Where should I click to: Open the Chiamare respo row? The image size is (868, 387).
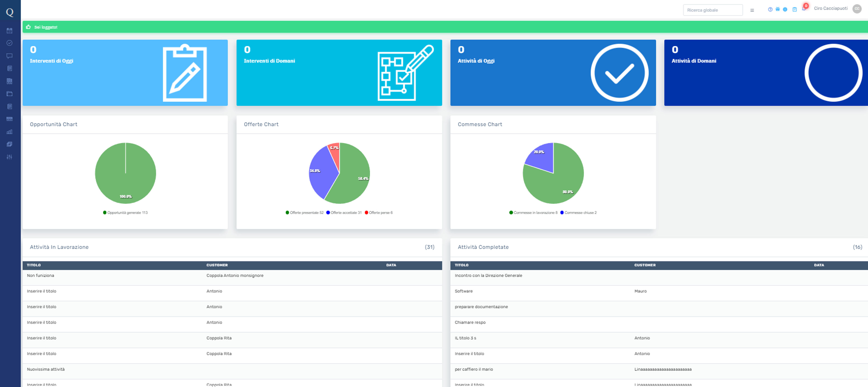click(659, 325)
